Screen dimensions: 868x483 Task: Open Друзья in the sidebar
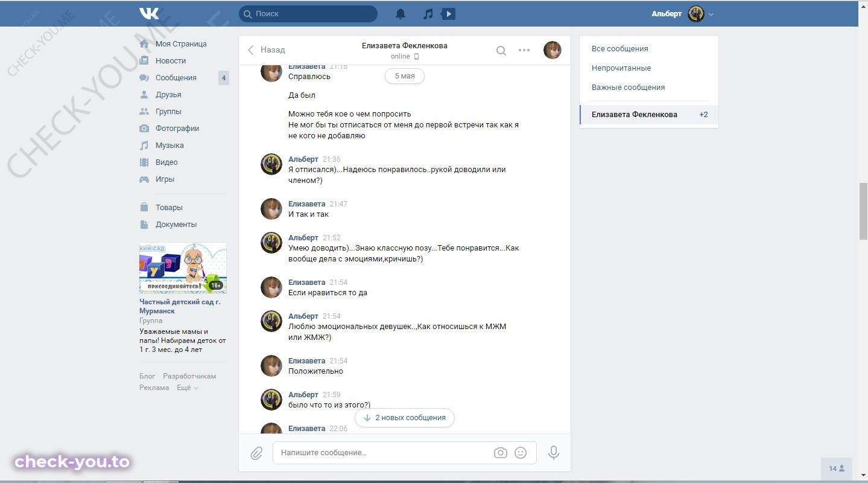pyautogui.click(x=168, y=95)
